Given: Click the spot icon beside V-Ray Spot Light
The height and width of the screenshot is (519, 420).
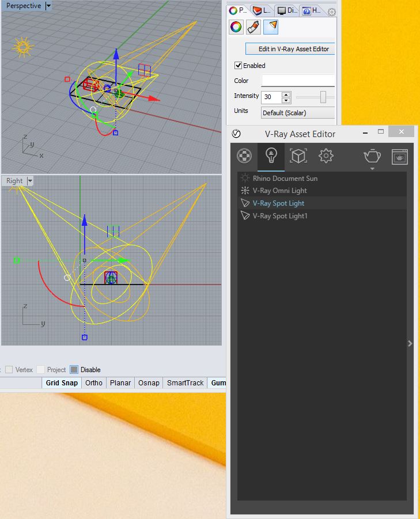Looking at the screenshot, I should (245, 203).
